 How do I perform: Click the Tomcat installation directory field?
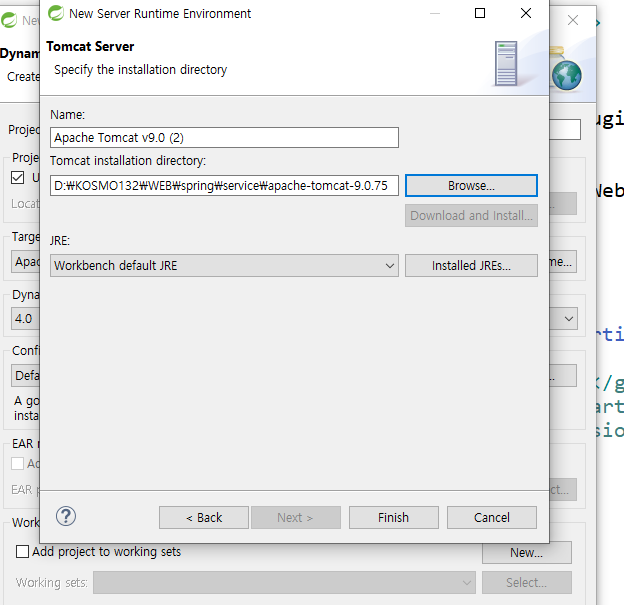(224, 185)
